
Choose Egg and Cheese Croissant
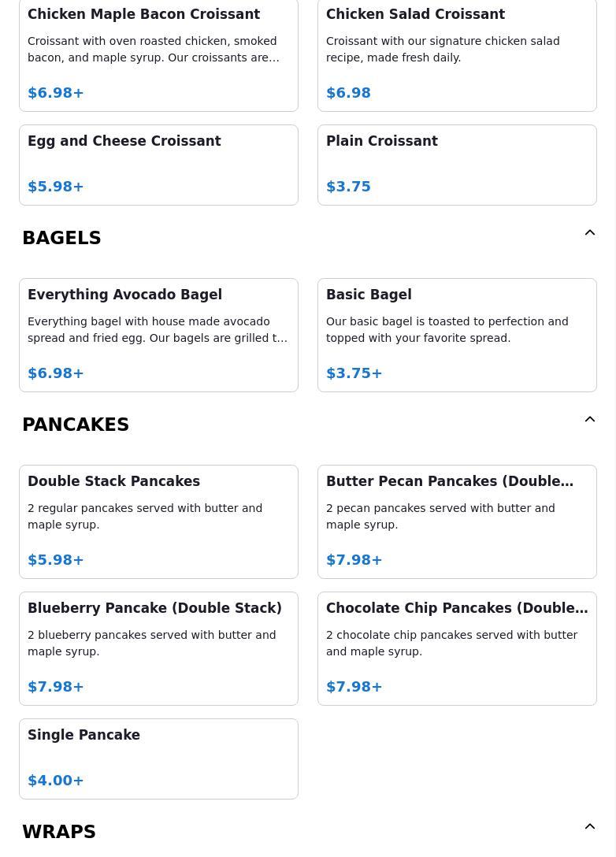point(158,165)
